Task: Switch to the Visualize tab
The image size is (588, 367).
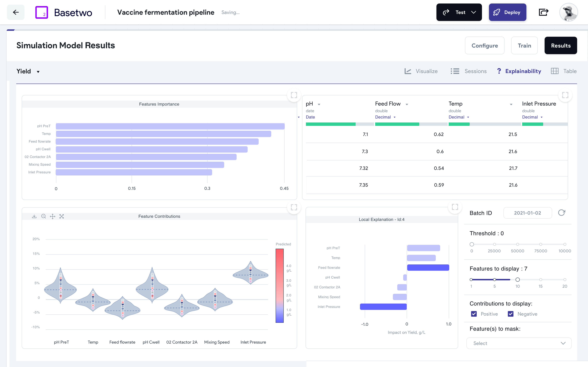Action: coord(421,71)
